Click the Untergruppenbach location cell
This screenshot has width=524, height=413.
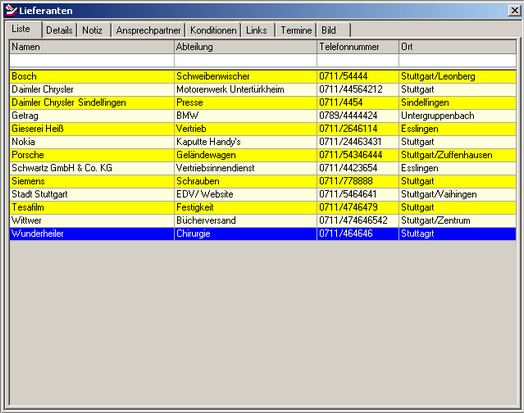coord(457,116)
